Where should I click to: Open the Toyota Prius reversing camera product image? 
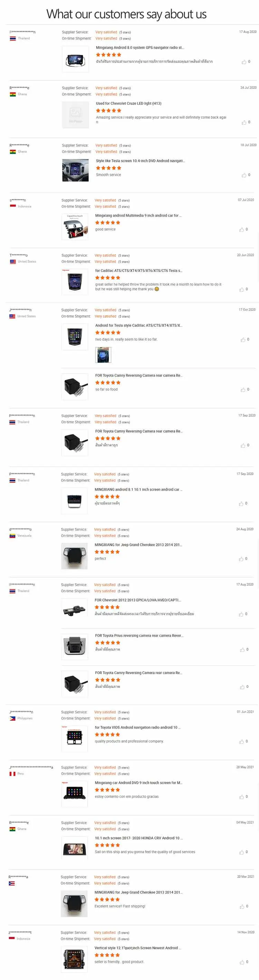(x=75, y=646)
